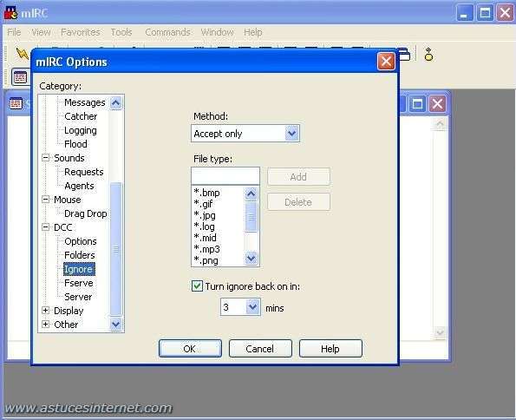Click the yellow ring toolbar icon
Viewport: 516px width, 420px height.
click(x=428, y=55)
